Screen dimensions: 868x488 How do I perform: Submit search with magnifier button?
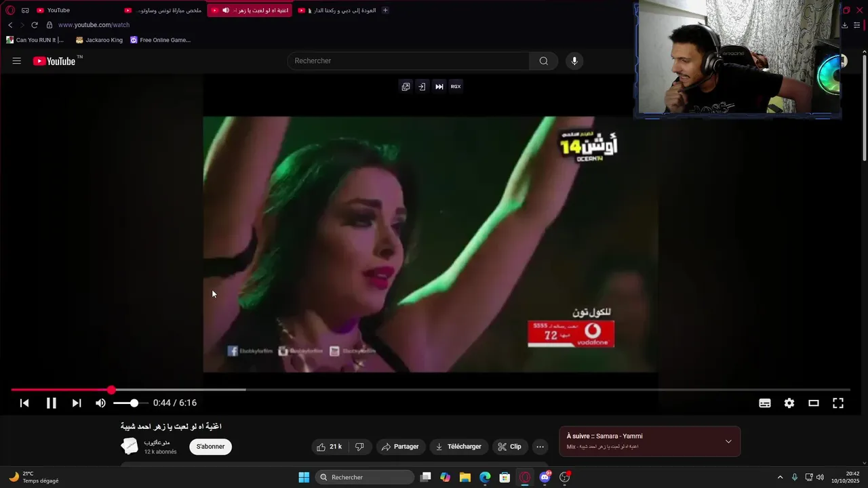[x=544, y=61]
